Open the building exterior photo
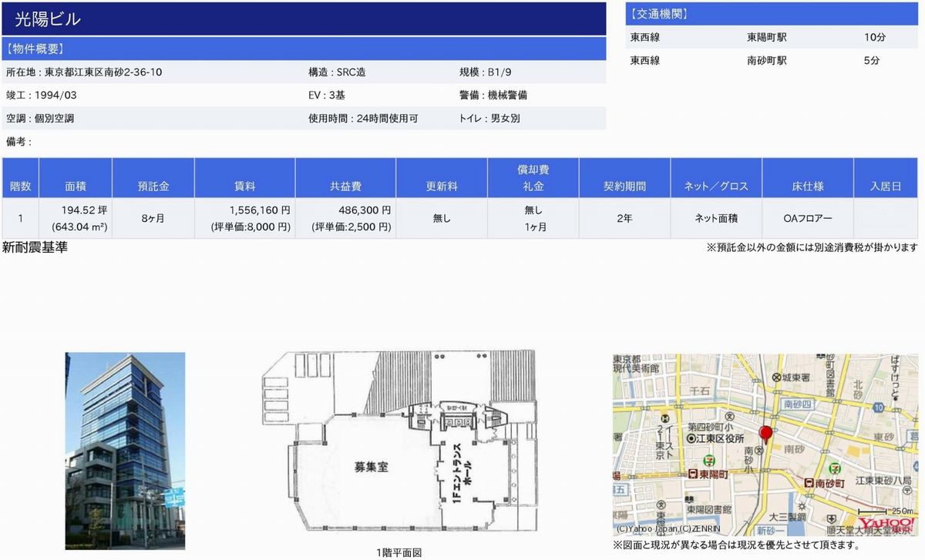This screenshot has height=560, width=925. 125,451
